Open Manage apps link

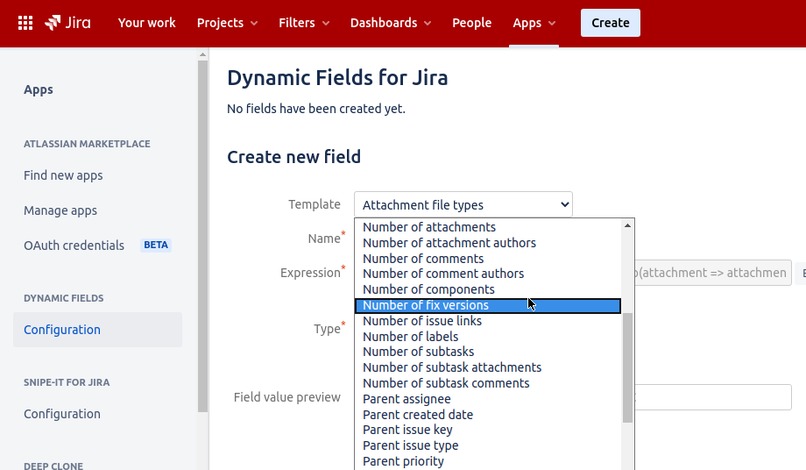(60, 210)
